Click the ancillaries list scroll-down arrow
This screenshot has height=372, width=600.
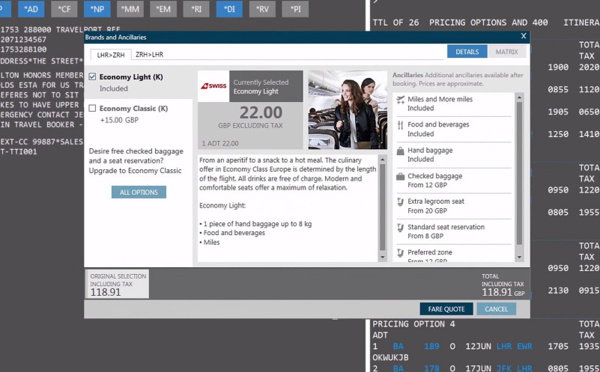pyautogui.click(x=519, y=257)
